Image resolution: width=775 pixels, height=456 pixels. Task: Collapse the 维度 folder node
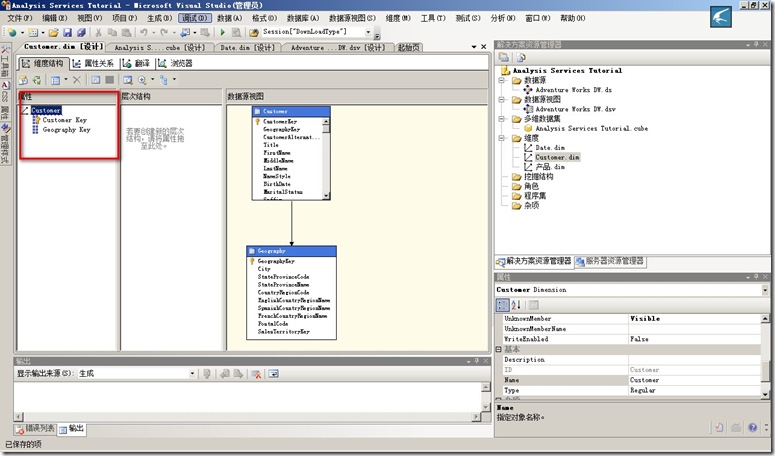[502, 138]
